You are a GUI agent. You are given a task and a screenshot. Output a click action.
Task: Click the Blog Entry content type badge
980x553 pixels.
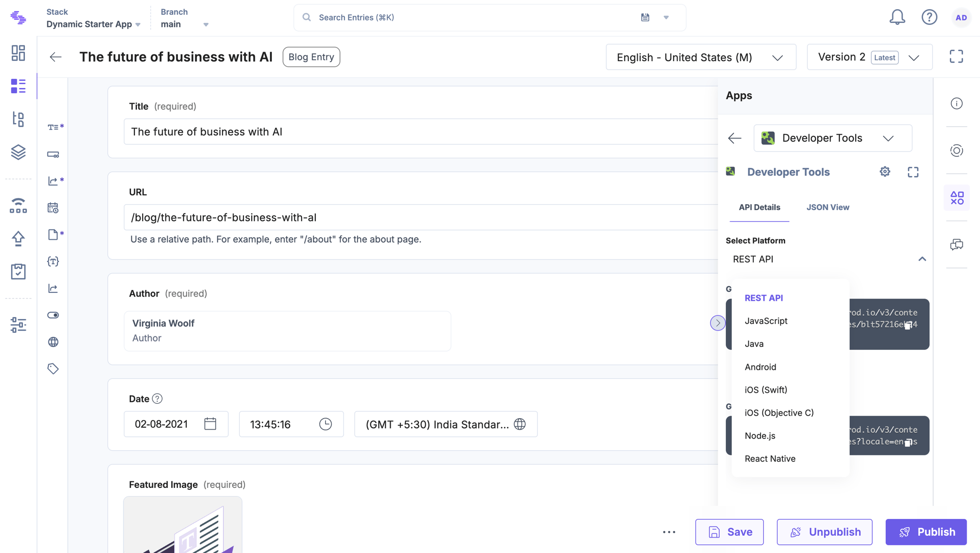tap(311, 57)
